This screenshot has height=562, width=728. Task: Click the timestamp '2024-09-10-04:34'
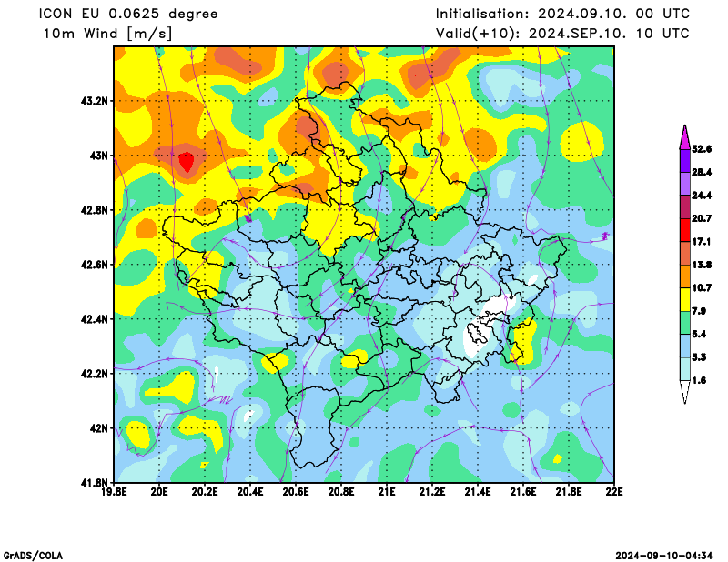coord(664,556)
